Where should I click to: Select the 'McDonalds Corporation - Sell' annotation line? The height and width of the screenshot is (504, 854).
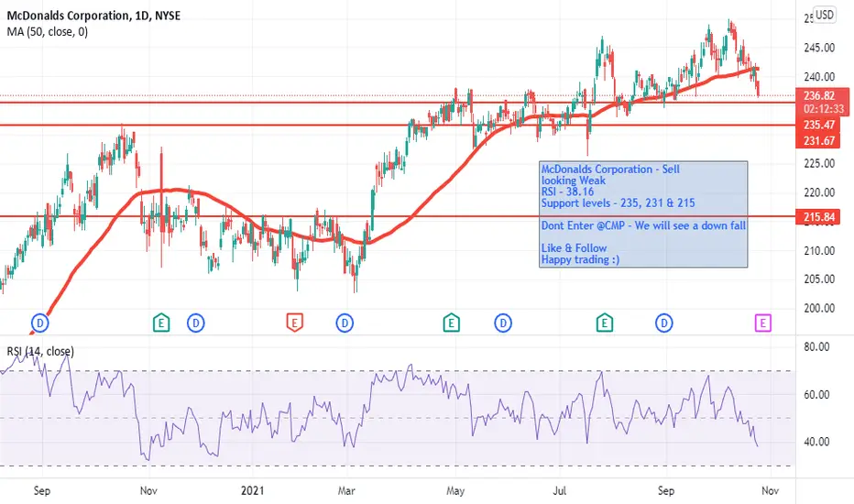pyautogui.click(x=610, y=170)
